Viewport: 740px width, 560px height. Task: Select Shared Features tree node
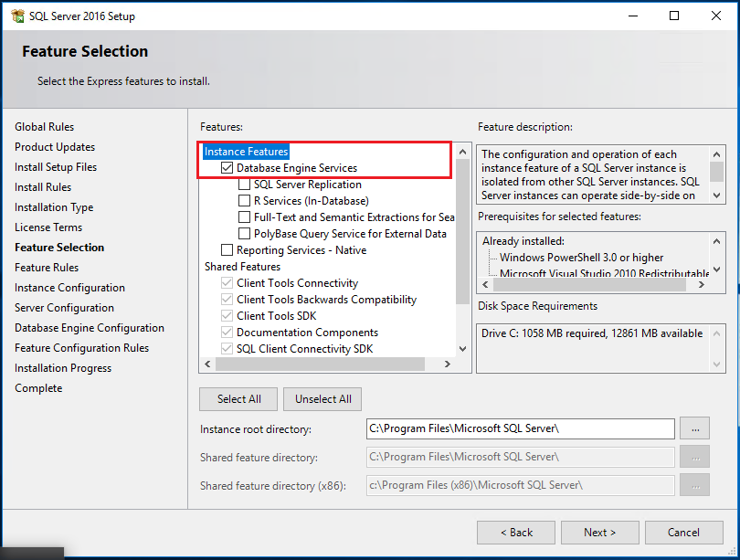pyautogui.click(x=242, y=267)
